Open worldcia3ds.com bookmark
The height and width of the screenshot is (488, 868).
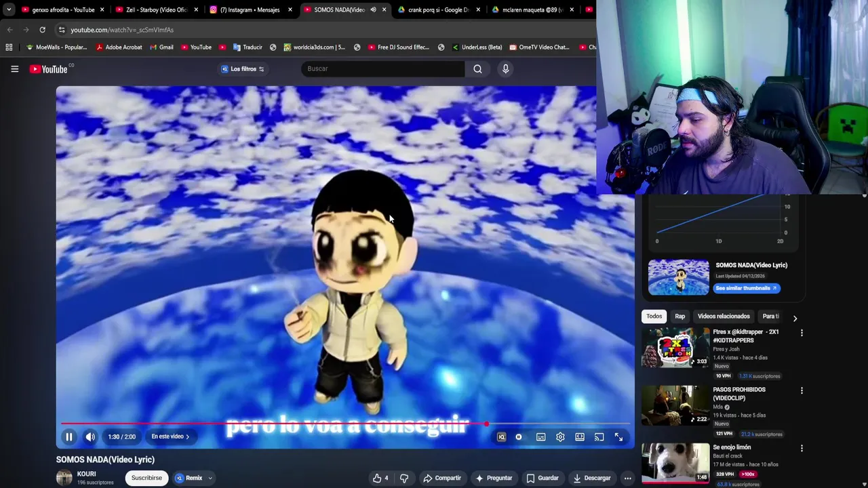[314, 47]
